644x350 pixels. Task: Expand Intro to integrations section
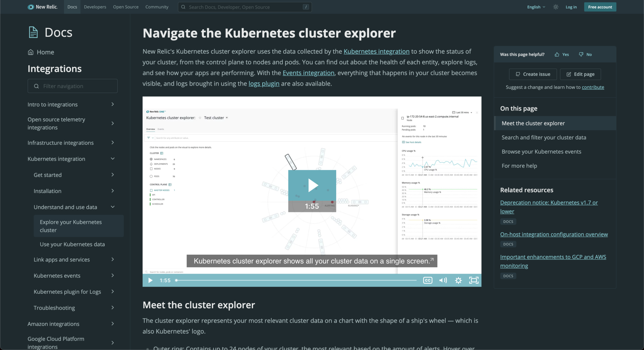pos(113,104)
